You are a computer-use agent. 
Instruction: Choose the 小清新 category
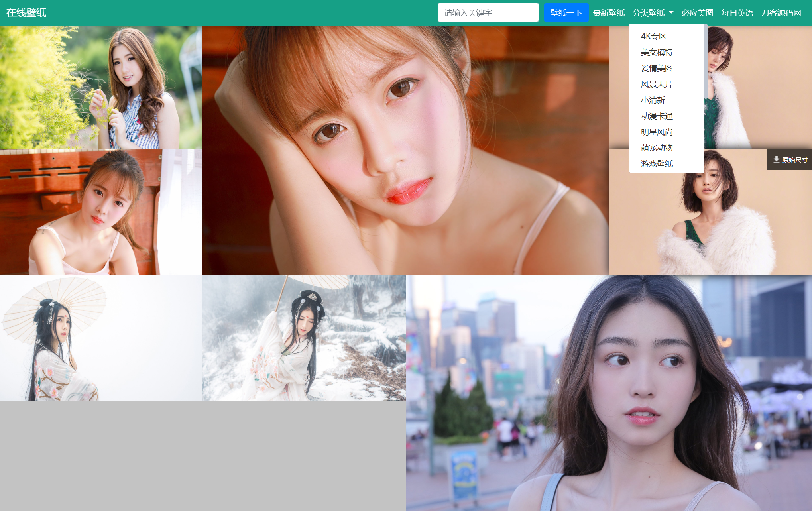pos(654,100)
